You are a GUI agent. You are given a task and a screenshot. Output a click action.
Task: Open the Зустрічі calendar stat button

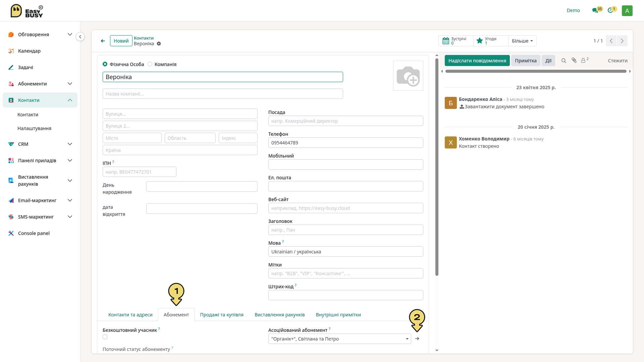pos(456,41)
